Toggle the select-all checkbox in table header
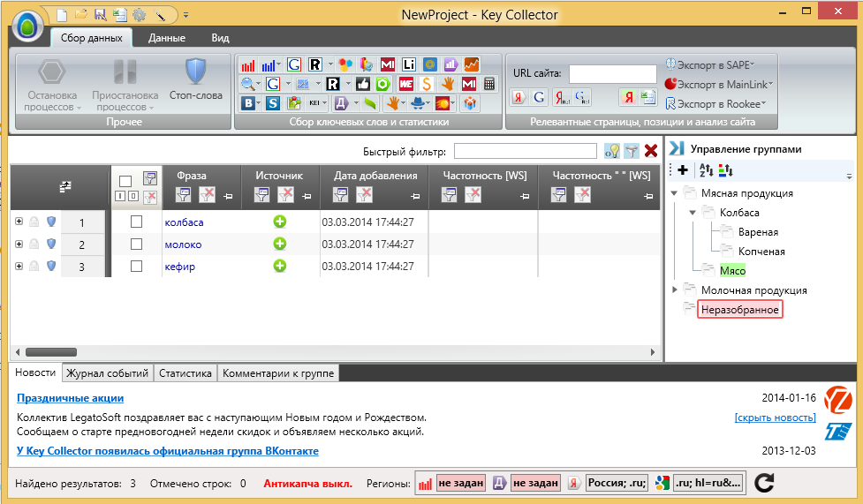Image resolution: width=863 pixels, height=504 pixels. (125, 180)
